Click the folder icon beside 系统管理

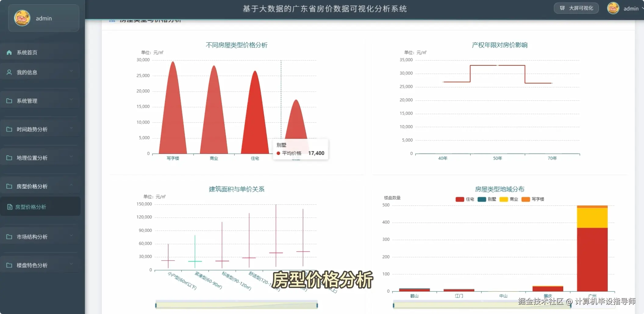coord(9,101)
